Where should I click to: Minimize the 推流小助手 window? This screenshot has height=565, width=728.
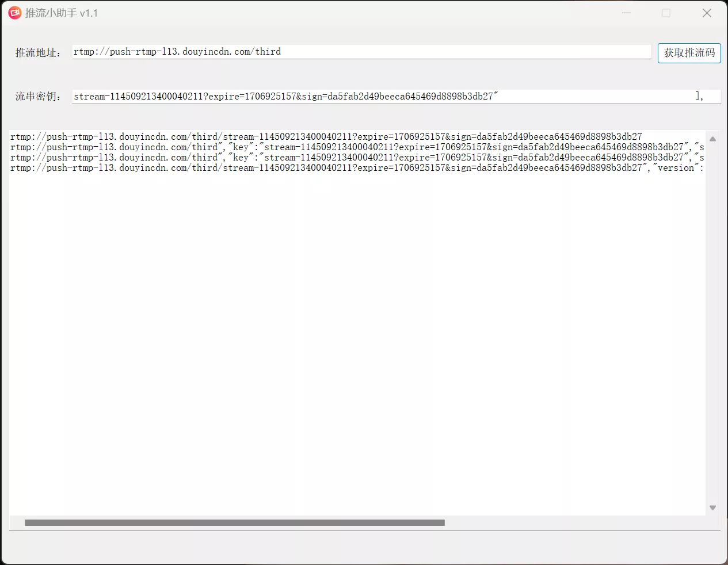(626, 13)
